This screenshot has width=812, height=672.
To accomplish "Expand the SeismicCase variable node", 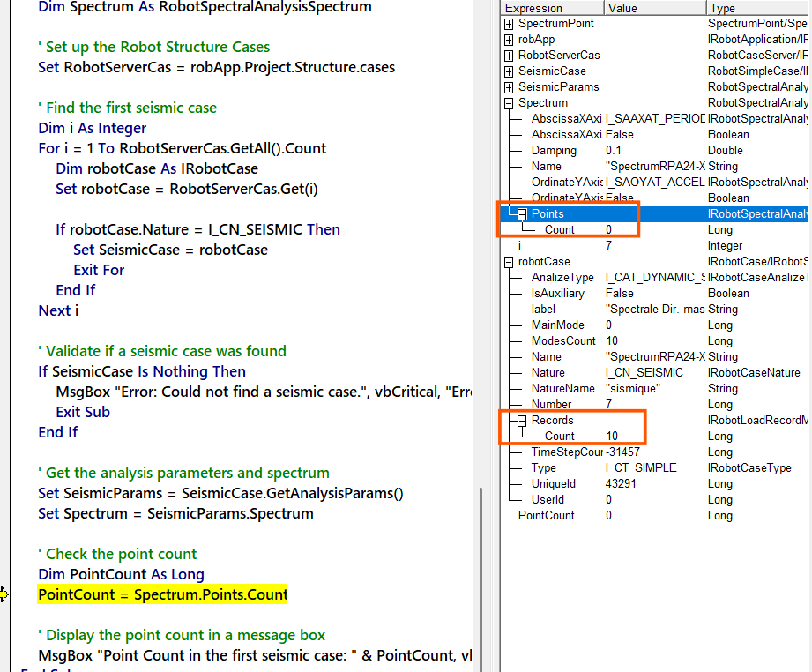I will click(509, 71).
